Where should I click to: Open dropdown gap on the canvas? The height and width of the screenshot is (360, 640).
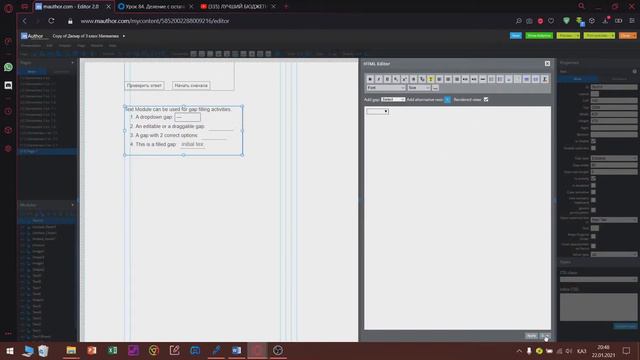(187, 118)
